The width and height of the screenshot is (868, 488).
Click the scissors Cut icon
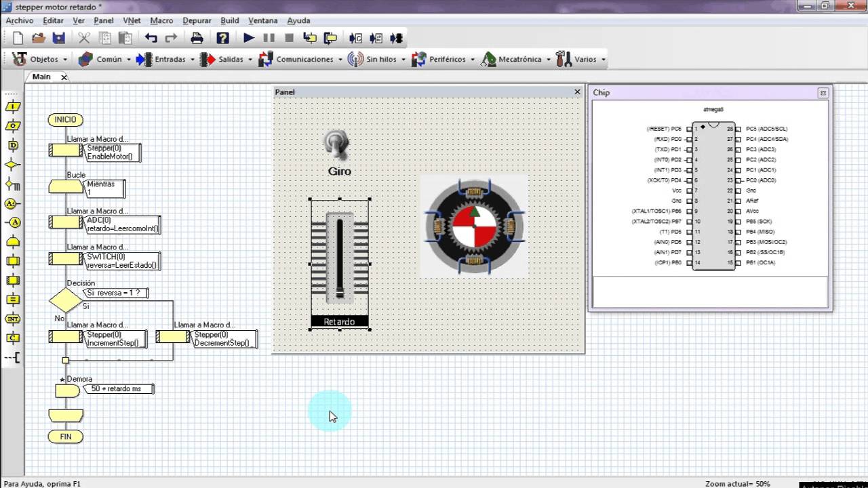pyautogui.click(x=84, y=38)
